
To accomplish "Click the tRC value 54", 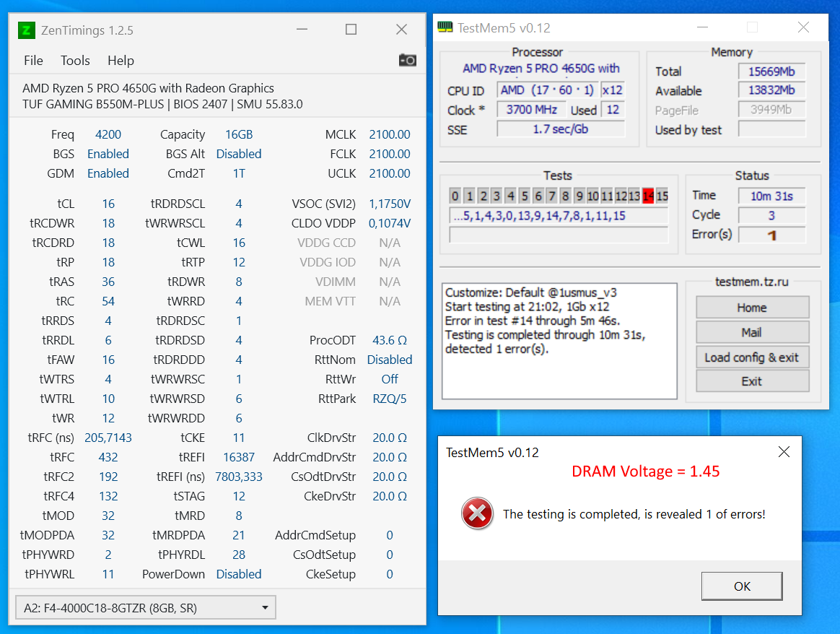I will tap(108, 301).
